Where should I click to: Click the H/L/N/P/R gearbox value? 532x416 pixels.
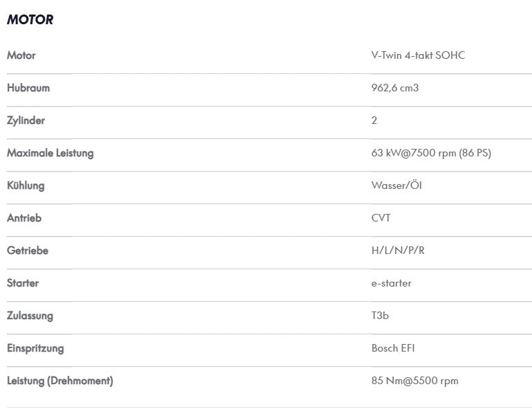coord(398,251)
